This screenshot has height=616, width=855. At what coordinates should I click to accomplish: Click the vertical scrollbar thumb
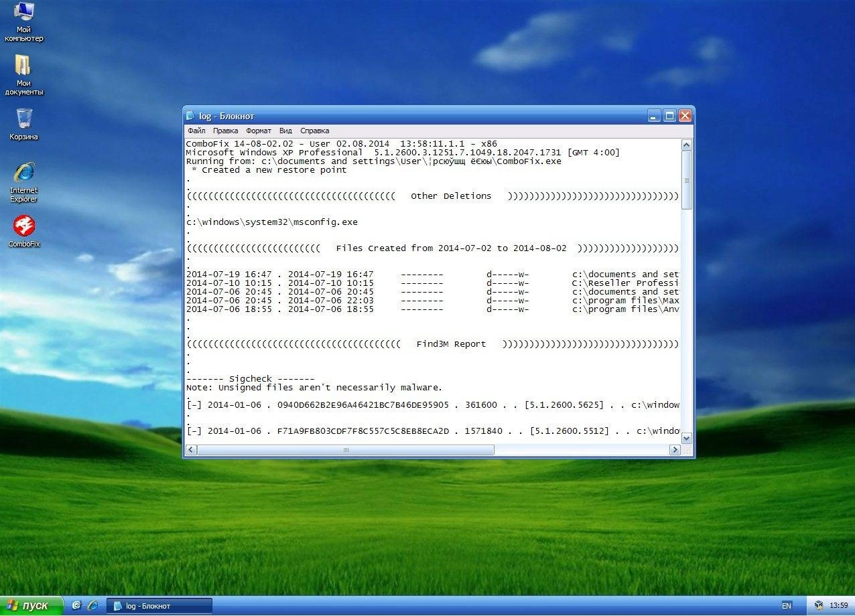click(x=686, y=180)
